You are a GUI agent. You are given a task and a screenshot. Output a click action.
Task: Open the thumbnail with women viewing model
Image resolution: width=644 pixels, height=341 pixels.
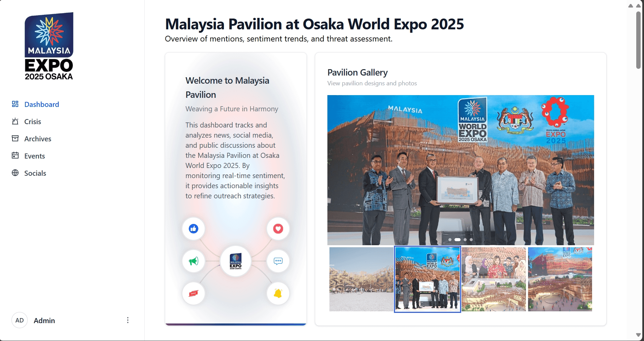point(494,279)
